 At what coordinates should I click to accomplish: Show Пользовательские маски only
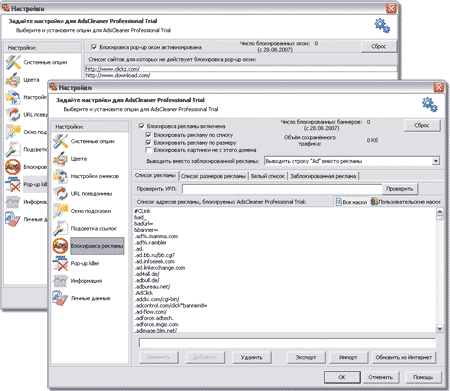(406, 202)
